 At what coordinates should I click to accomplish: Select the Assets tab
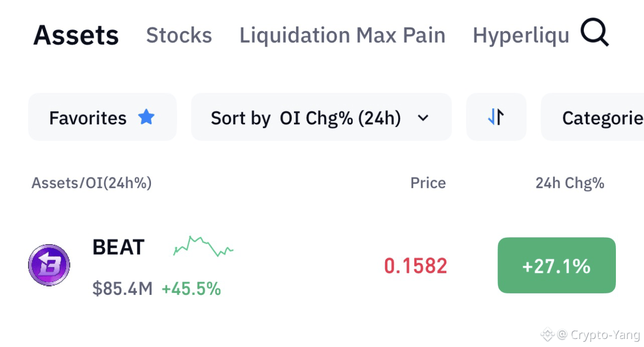(76, 35)
